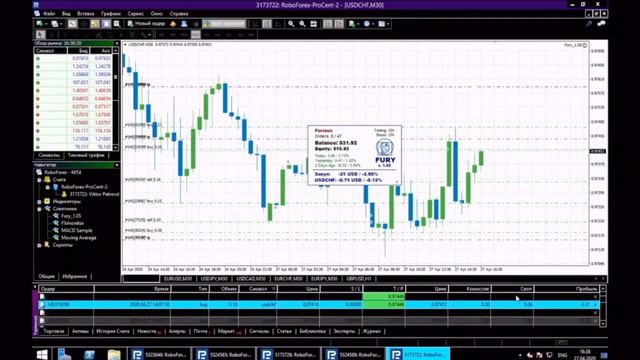Click the profiles toolbar icon
640x360 pixels.
click(x=55, y=24)
